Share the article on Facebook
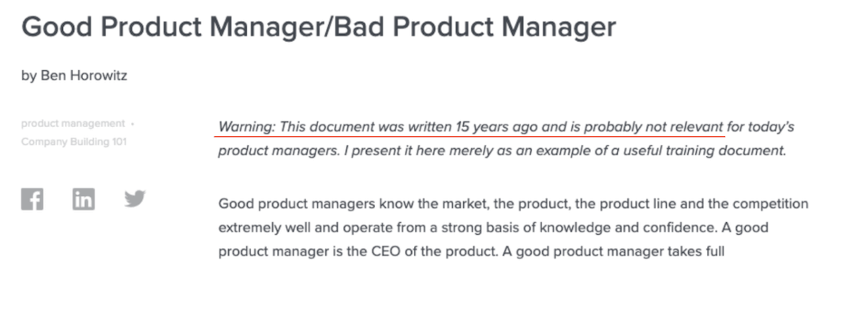 (x=32, y=199)
